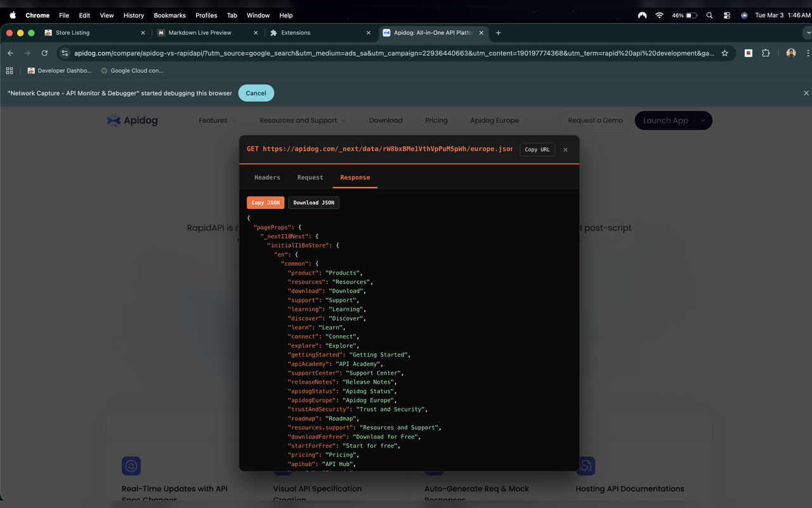
Task: Open Control Center from the menu bar
Action: click(727, 15)
